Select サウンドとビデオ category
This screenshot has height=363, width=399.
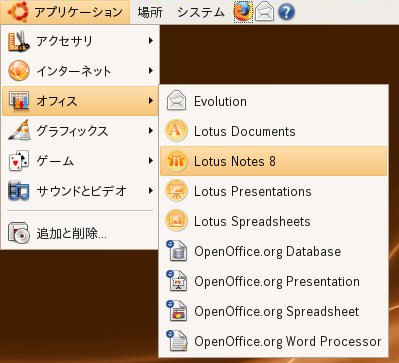[80, 191]
